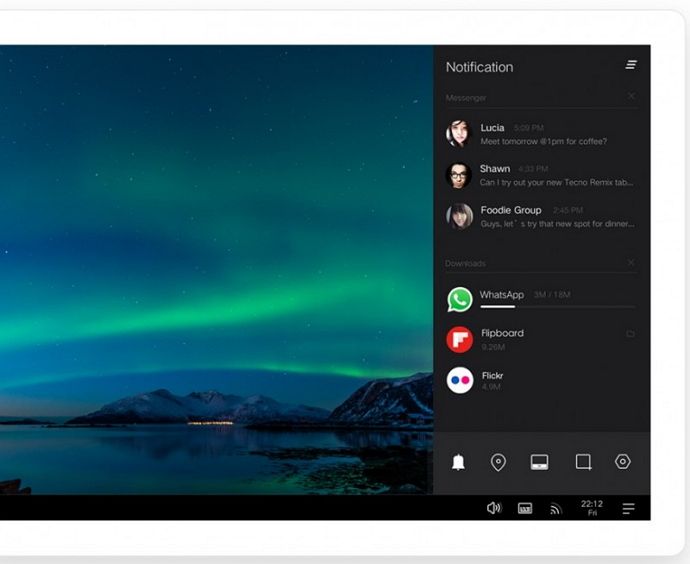Open Shawn's avatar picture
The height and width of the screenshot is (564, 690).
click(459, 175)
